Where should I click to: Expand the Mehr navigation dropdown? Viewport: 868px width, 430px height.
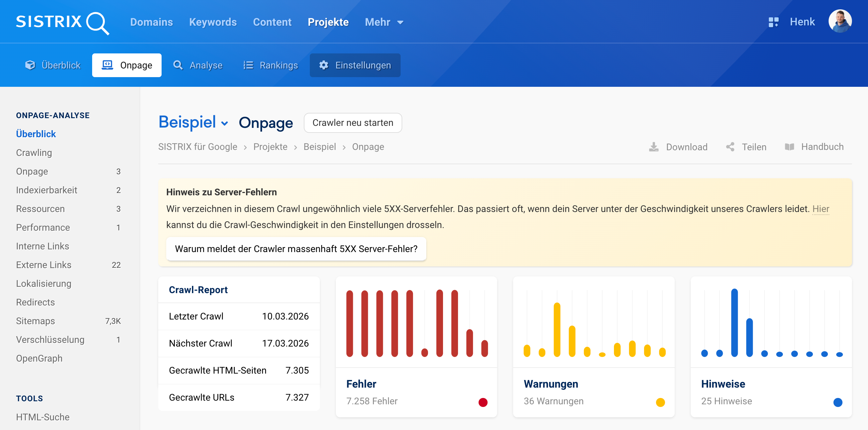click(384, 22)
